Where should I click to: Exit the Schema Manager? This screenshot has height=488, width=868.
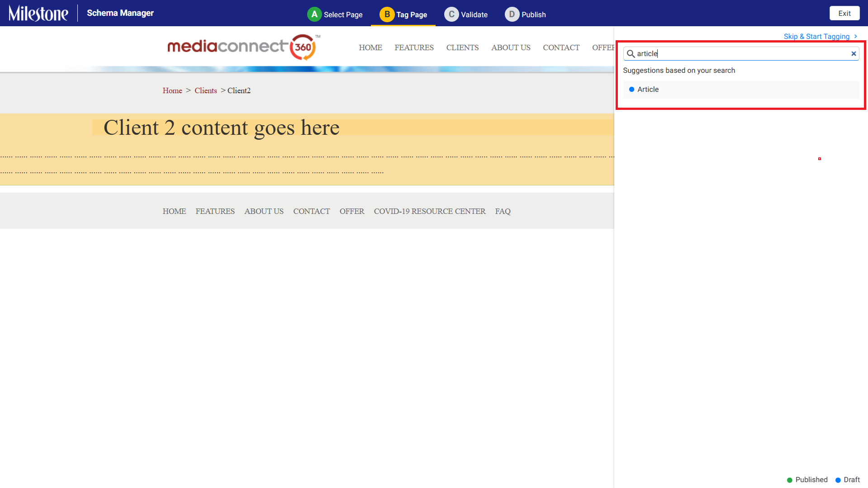[x=844, y=13]
